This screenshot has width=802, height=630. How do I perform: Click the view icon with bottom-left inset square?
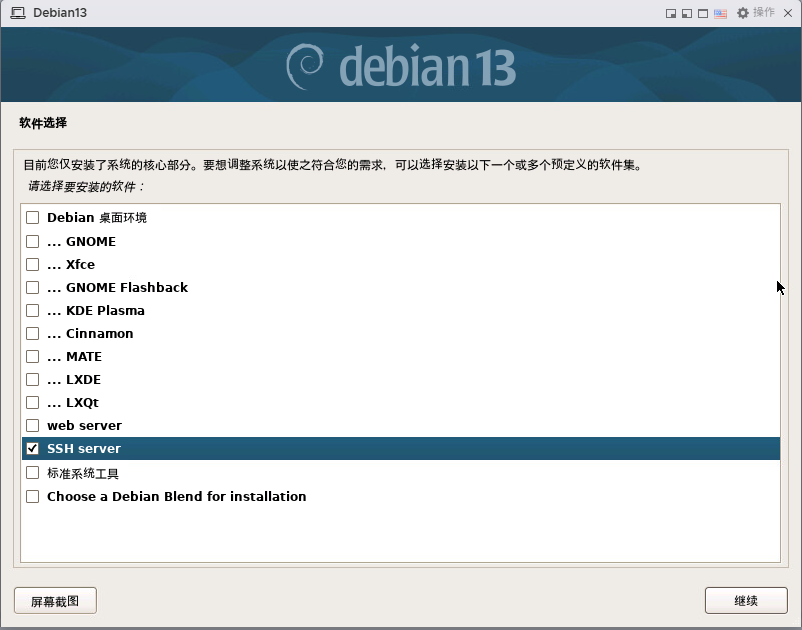(x=687, y=13)
